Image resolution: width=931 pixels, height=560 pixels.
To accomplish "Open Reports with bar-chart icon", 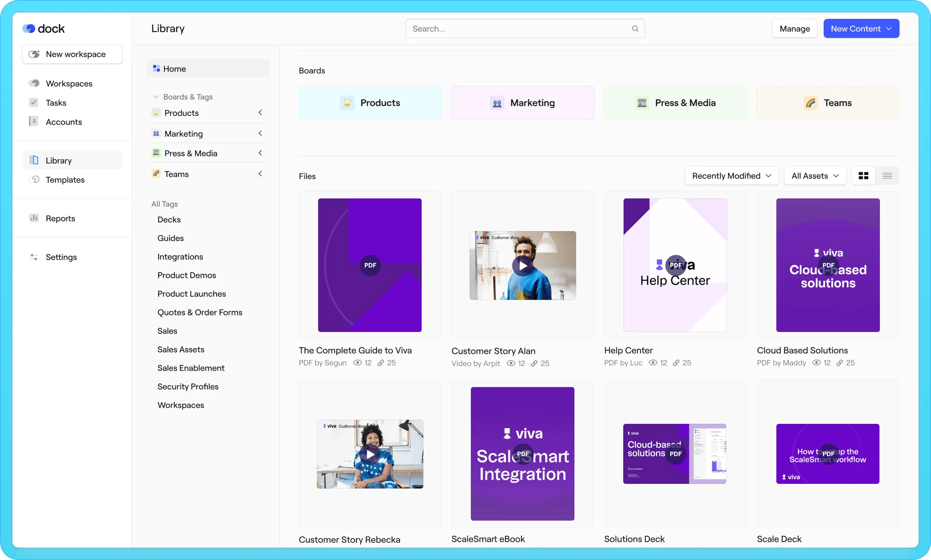I will pyautogui.click(x=34, y=218).
